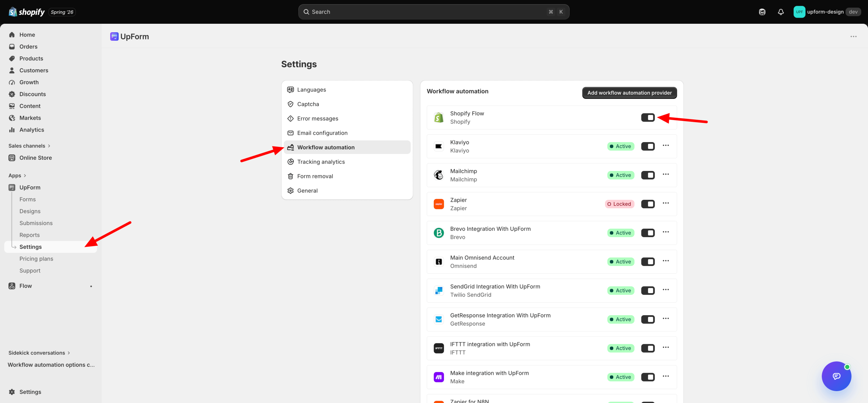Click the Twilio SendGrid logo
Image resolution: width=868 pixels, height=403 pixels.
pos(439,291)
